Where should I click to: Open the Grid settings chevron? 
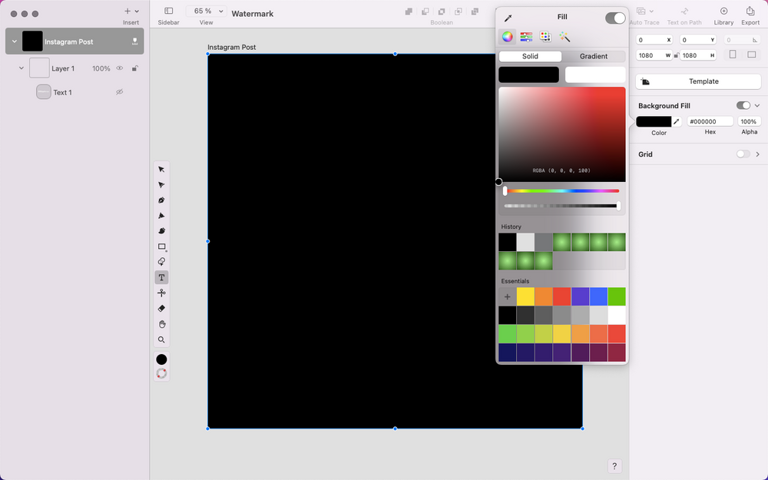(x=758, y=154)
